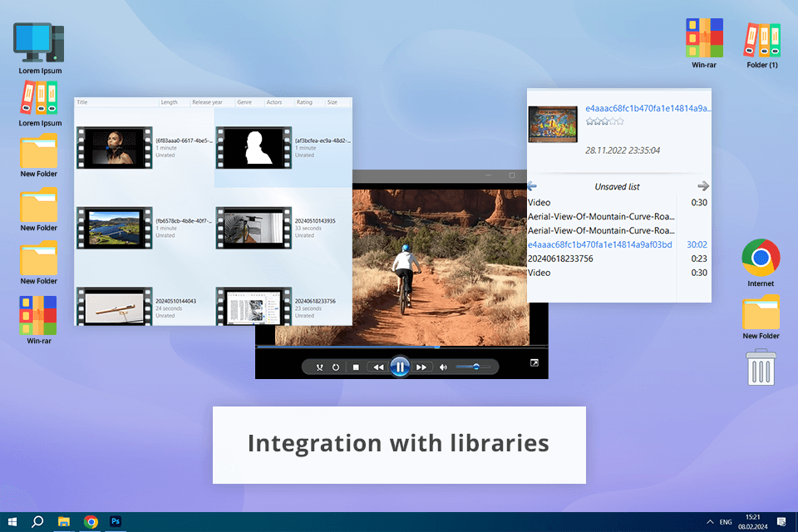Open File Explorer from the taskbar

click(x=64, y=522)
